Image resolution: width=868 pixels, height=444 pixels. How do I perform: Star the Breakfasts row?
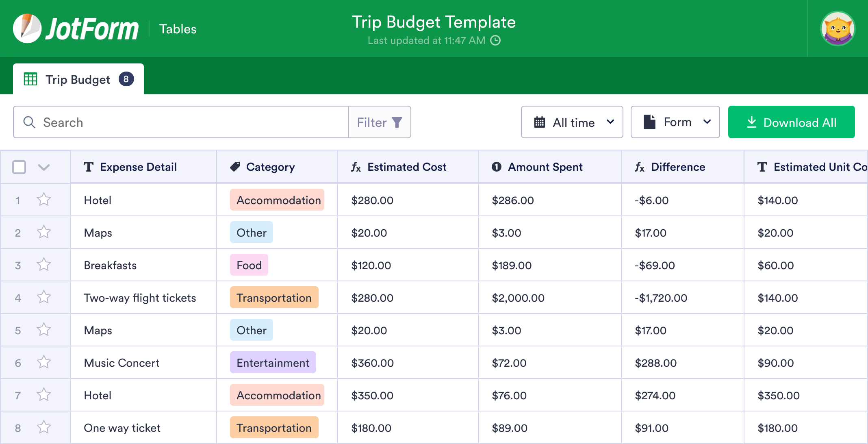pos(44,265)
